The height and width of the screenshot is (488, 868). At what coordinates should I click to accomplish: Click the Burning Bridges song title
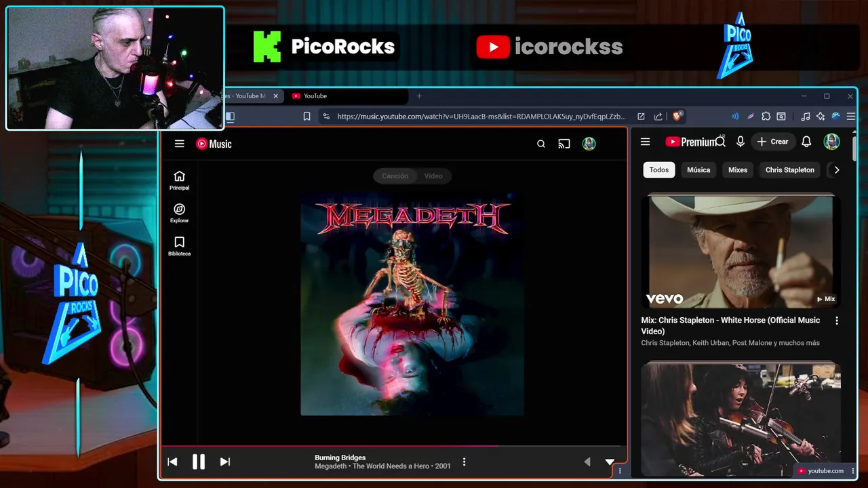click(x=340, y=457)
